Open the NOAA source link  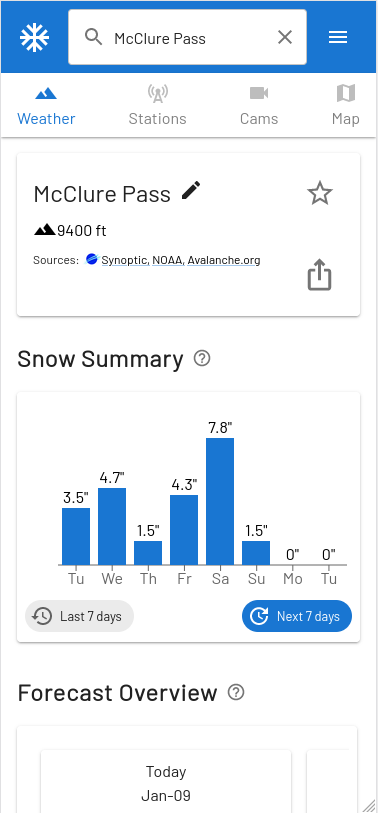pyautogui.click(x=168, y=260)
